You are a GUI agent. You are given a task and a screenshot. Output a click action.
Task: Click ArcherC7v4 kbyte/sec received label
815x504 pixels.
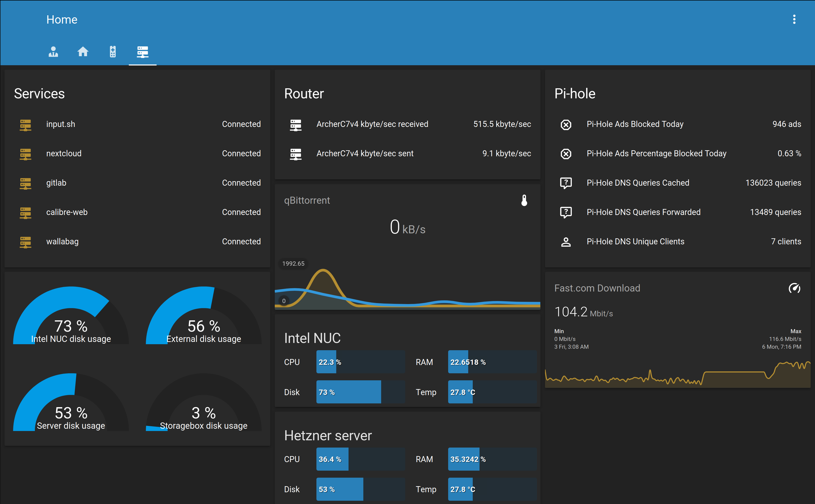pyautogui.click(x=372, y=124)
